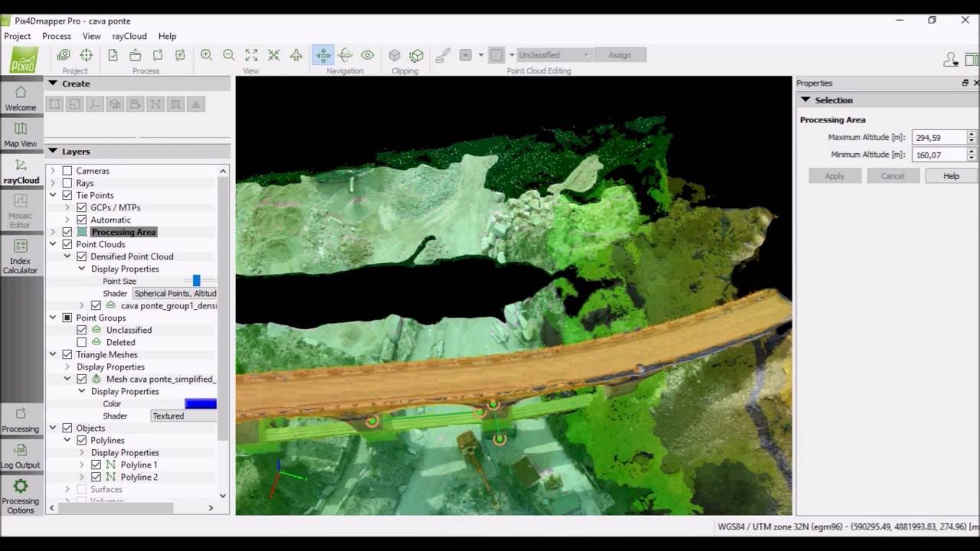Screen dimensions: 980x551
Task: Click the Help button in Properties
Action: coord(951,176)
